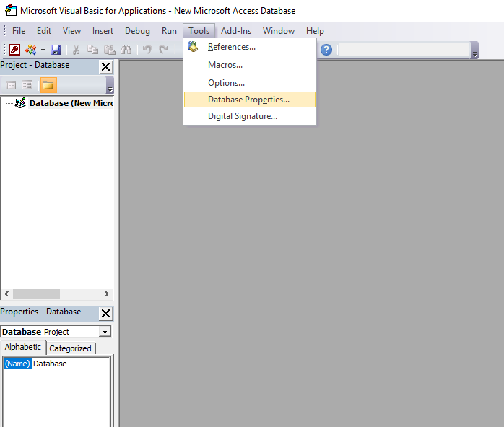Click the View Object icon in Project panel
This screenshot has height=427, width=504.
[x=27, y=85]
